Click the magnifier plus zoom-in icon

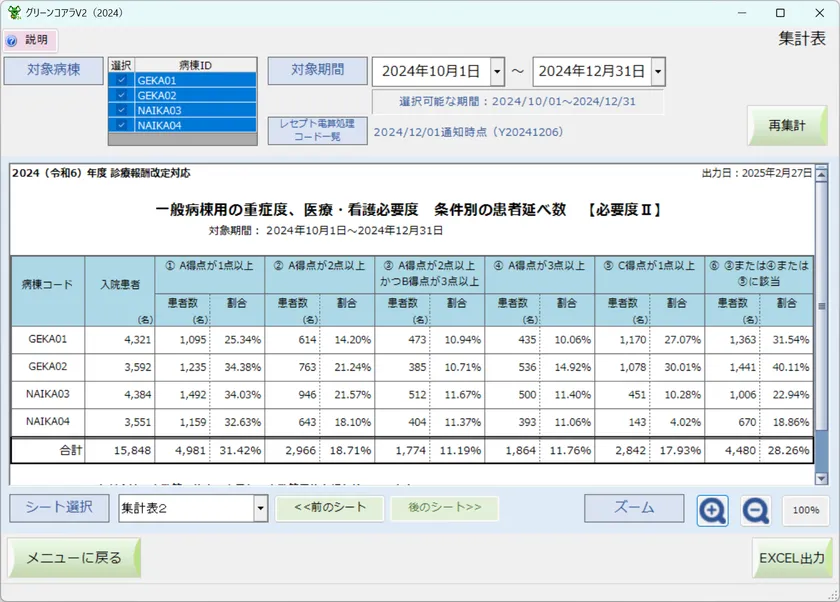click(712, 510)
